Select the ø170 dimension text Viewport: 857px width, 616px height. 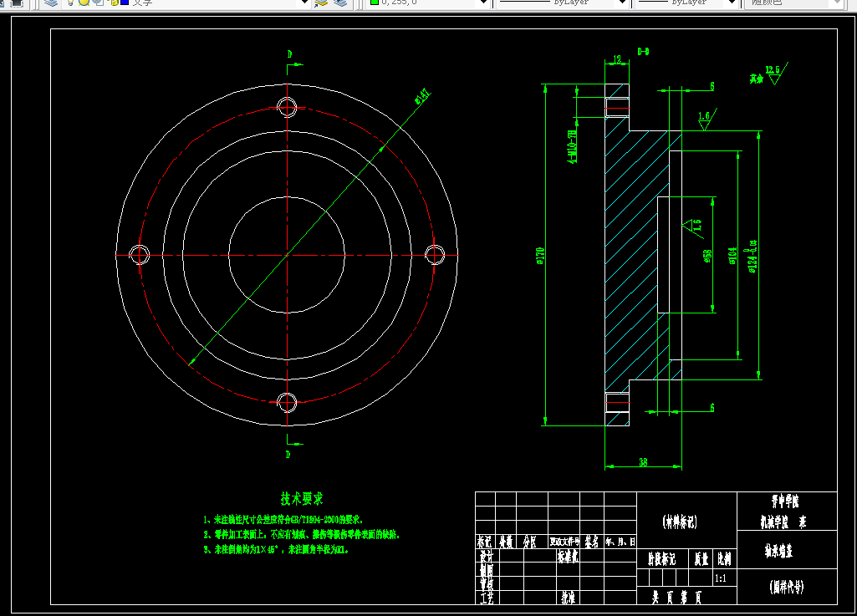540,256
